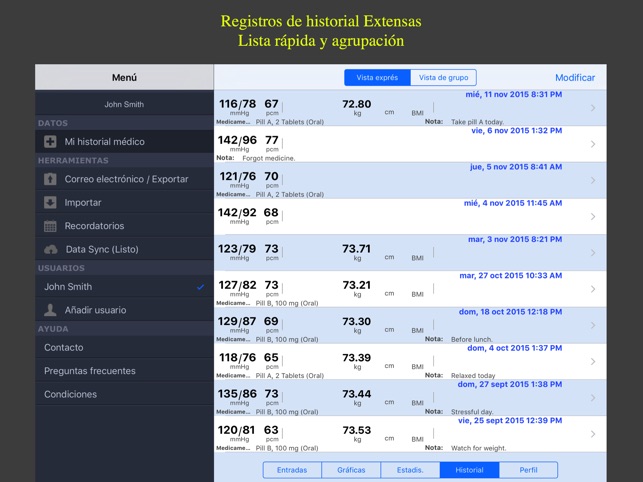Screen dimensions: 643x482
Task: Open chevron for 6 nov 2015 entry
Action: [x=593, y=144]
